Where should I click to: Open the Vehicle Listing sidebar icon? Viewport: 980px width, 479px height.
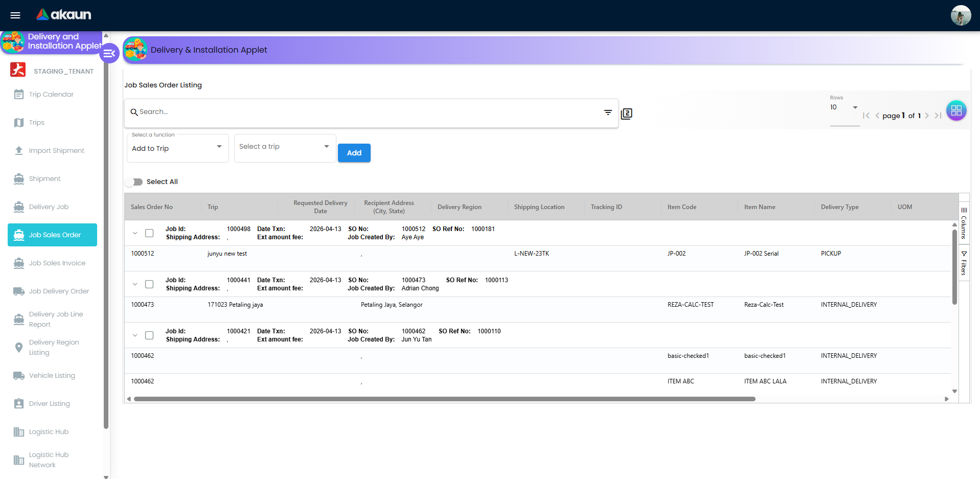(18, 375)
